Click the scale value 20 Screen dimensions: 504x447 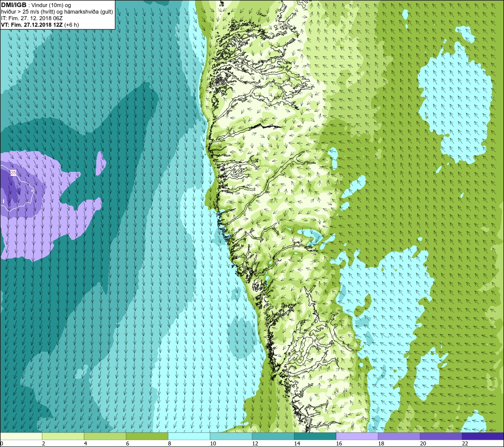point(423,444)
